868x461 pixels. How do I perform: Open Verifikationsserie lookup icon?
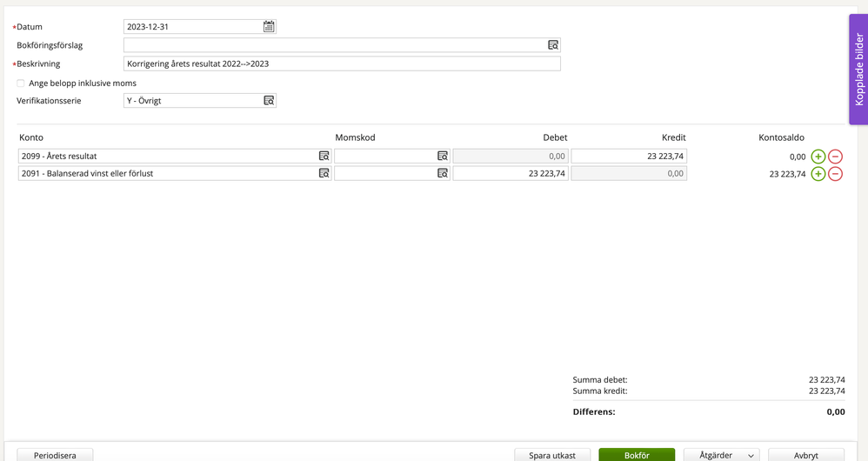point(269,101)
